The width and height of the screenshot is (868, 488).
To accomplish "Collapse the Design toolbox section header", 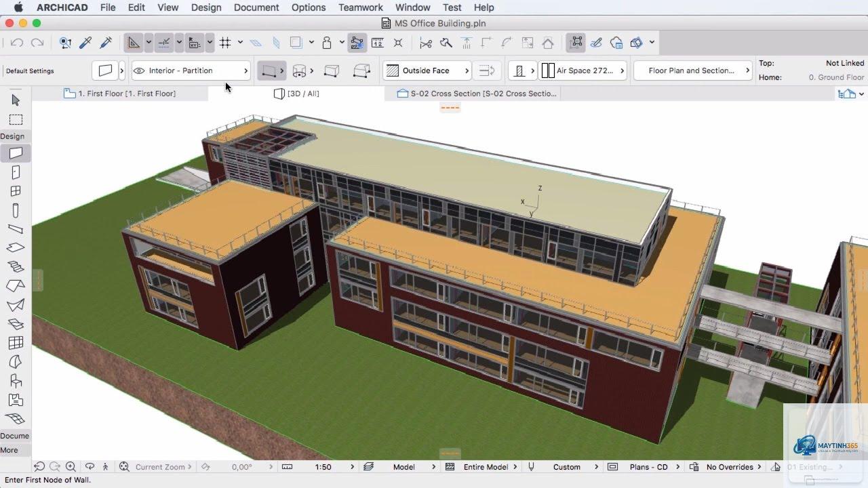I will tap(14, 136).
